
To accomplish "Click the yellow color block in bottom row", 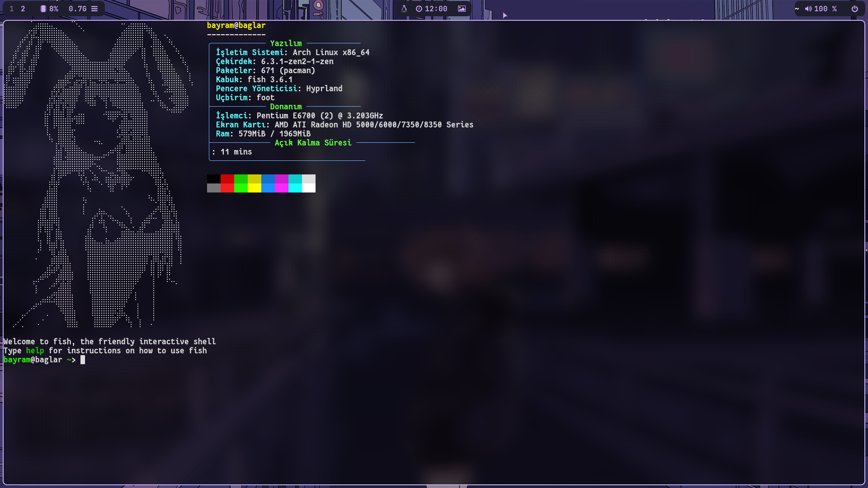I will click(255, 188).
